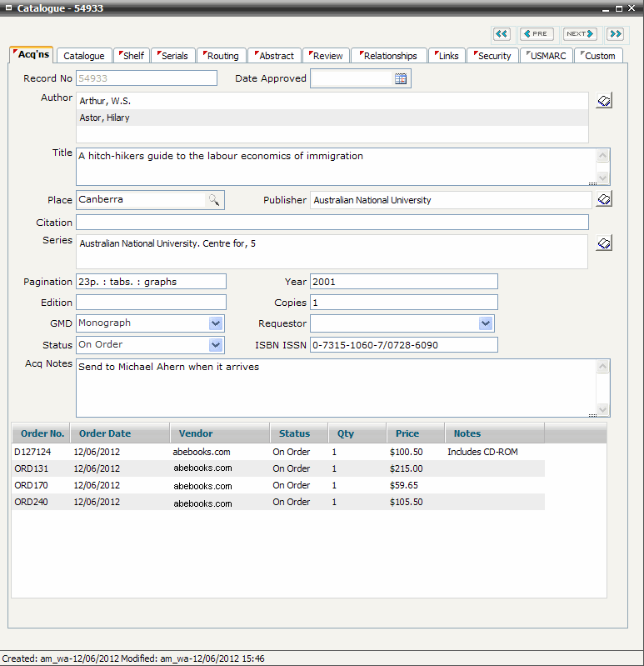Click into the Citation input field
The width and height of the screenshot is (644, 666).
pyautogui.click(x=332, y=223)
